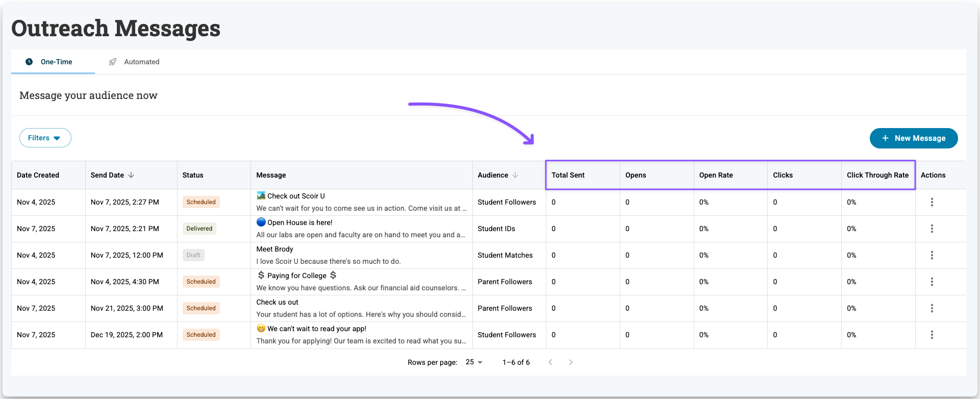Viewport: 980px width, 399px height.
Task: Click the Click Through Rate column header
Action: [x=877, y=175]
